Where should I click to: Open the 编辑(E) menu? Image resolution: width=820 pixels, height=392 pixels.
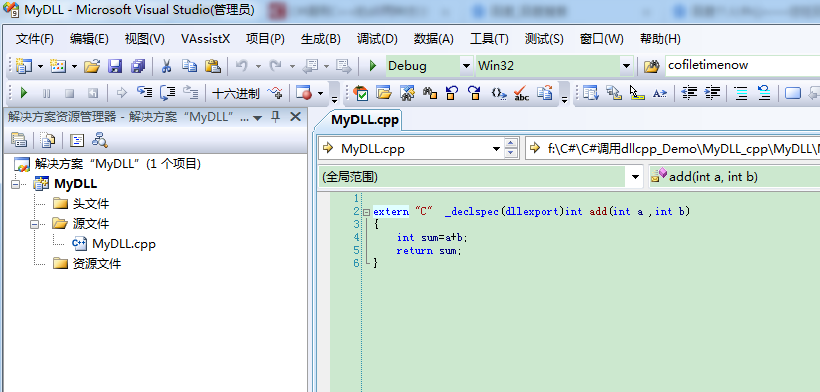[89, 39]
